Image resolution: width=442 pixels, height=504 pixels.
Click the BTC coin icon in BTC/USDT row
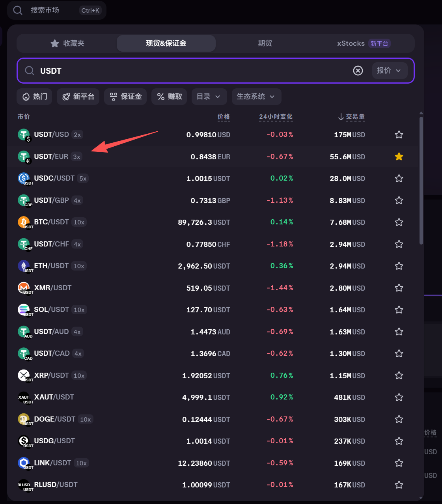(x=24, y=222)
